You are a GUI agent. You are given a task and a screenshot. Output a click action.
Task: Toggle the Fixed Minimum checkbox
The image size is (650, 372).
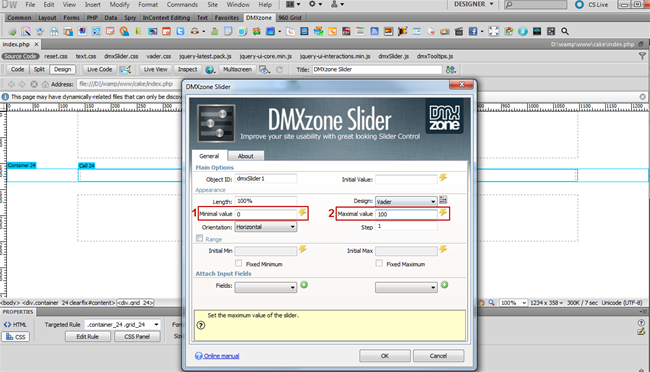click(238, 263)
